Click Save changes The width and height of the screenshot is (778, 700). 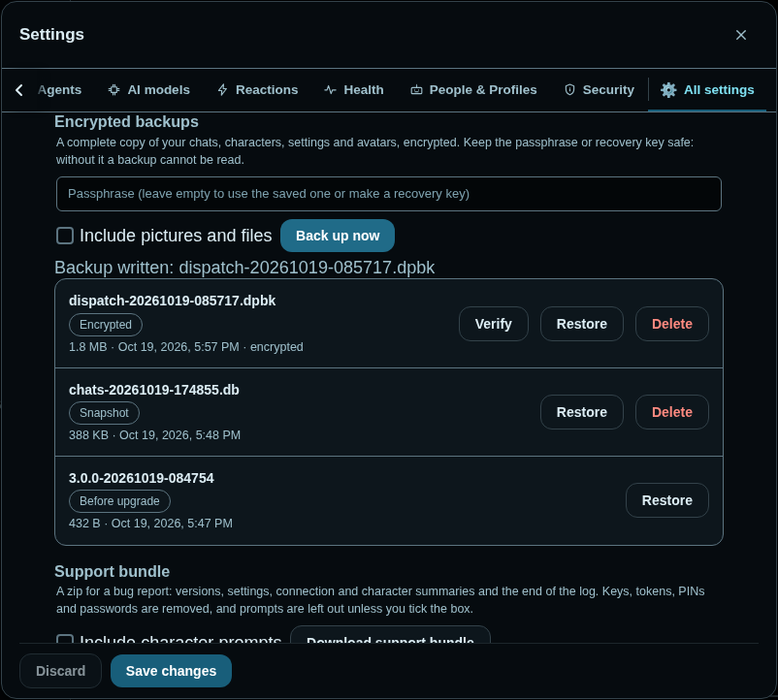coord(171,671)
